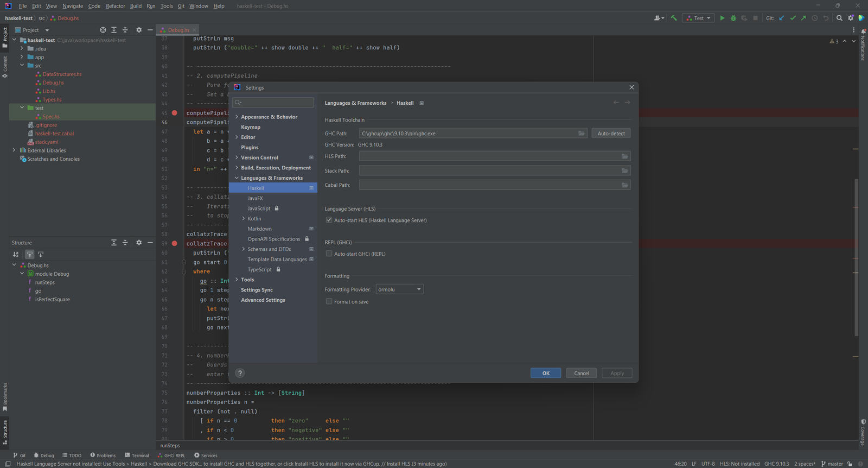Click the settings search field

[x=273, y=102]
